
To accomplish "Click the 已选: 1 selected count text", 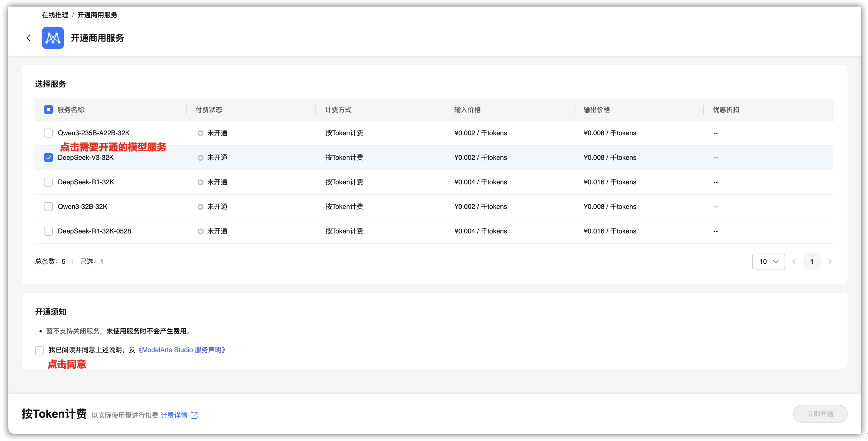I will pos(92,262).
